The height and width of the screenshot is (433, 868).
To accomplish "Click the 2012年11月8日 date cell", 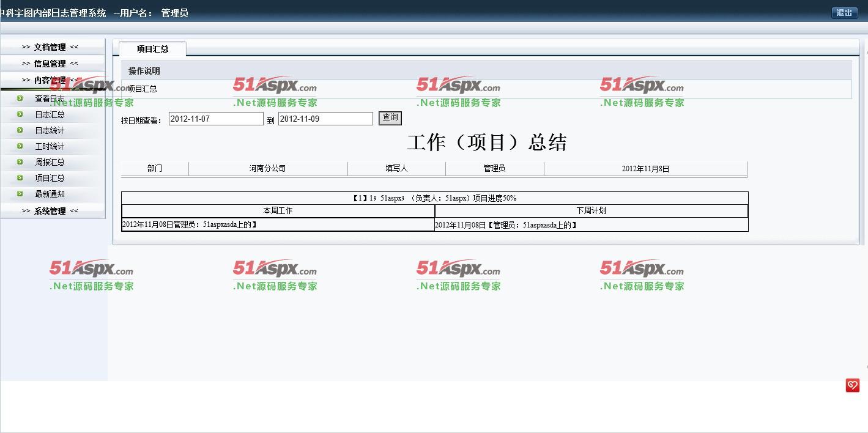I will click(x=645, y=168).
